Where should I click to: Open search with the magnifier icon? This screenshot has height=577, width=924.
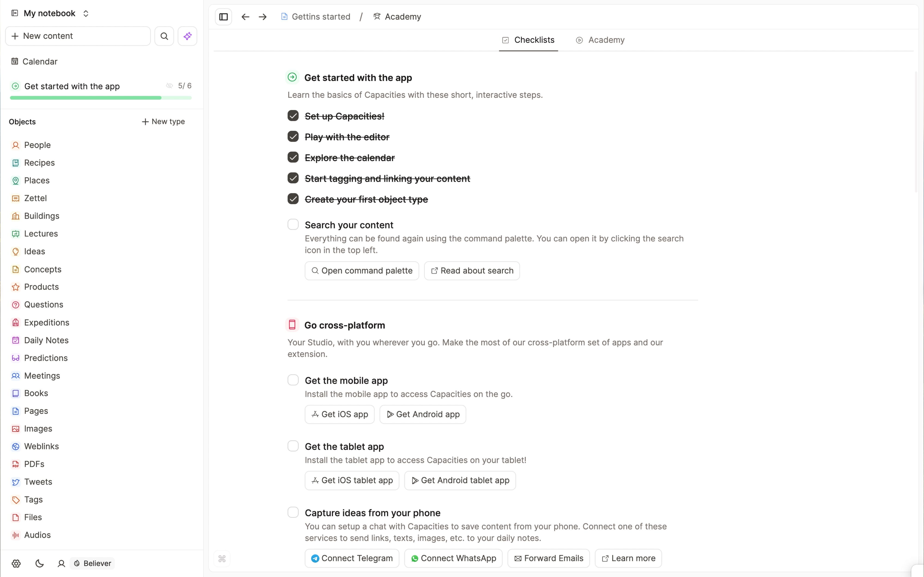(164, 36)
